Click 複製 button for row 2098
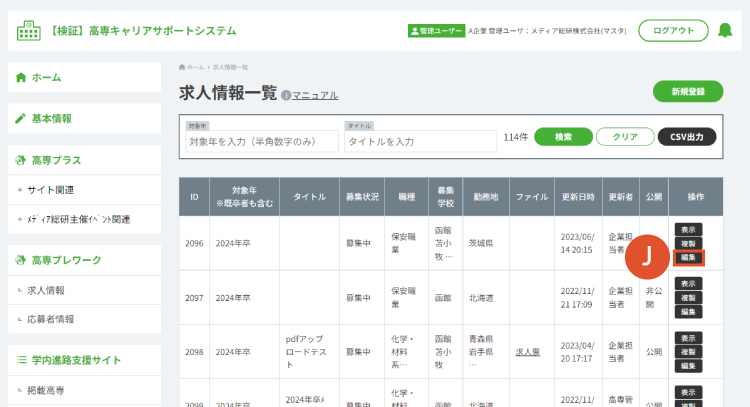The height and width of the screenshot is (407, 750). (688, 352)
